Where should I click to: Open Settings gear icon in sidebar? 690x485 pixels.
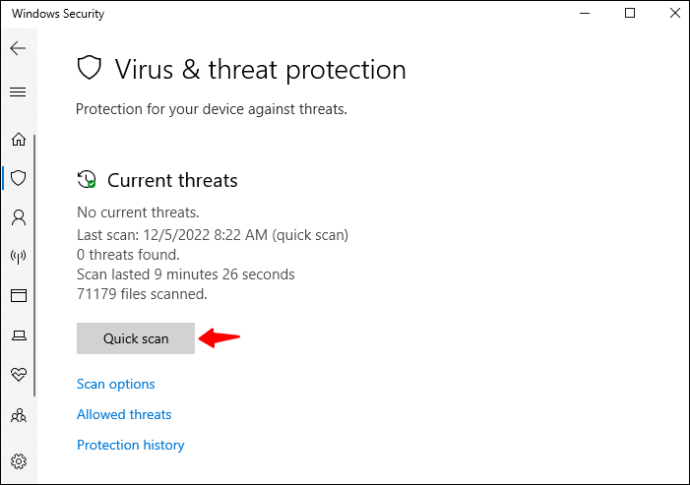[x=18, y=461]
